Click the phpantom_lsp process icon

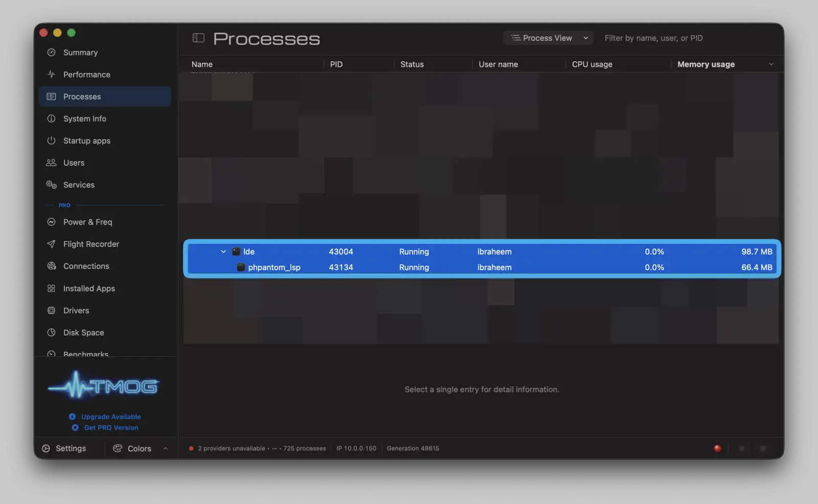[x=241, y=267]
